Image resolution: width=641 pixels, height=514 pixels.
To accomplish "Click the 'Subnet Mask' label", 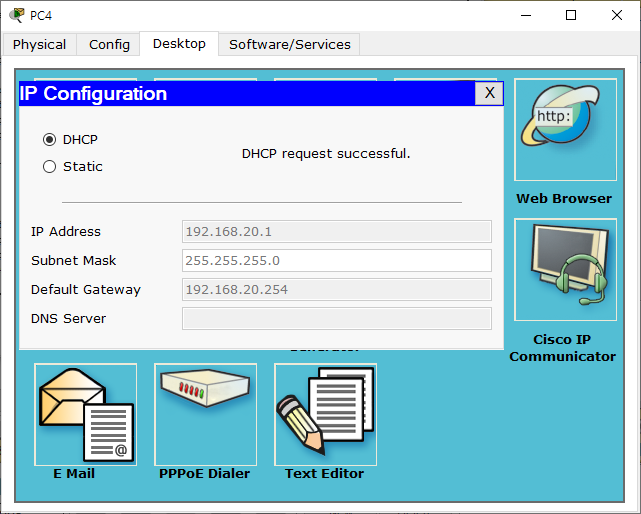I will (x=74, y=260).
